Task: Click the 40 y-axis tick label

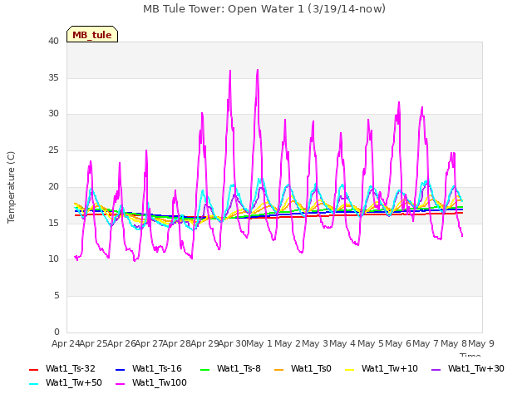Action: pyautogui.click(x=53, y=41)
